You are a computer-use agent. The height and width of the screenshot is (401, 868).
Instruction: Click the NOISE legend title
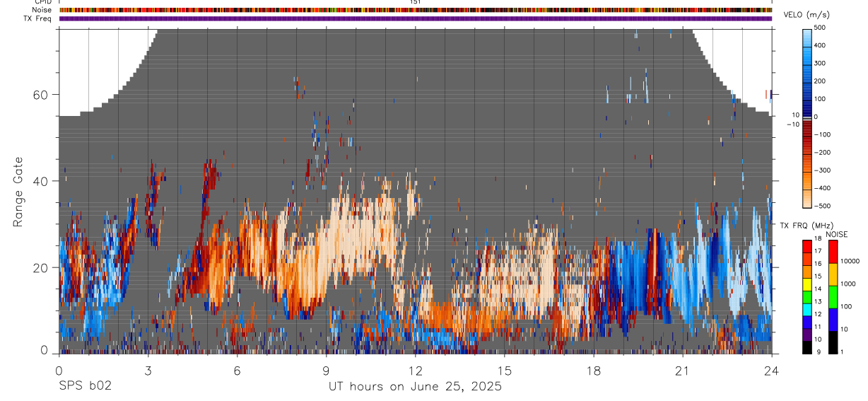coord(836,234)
